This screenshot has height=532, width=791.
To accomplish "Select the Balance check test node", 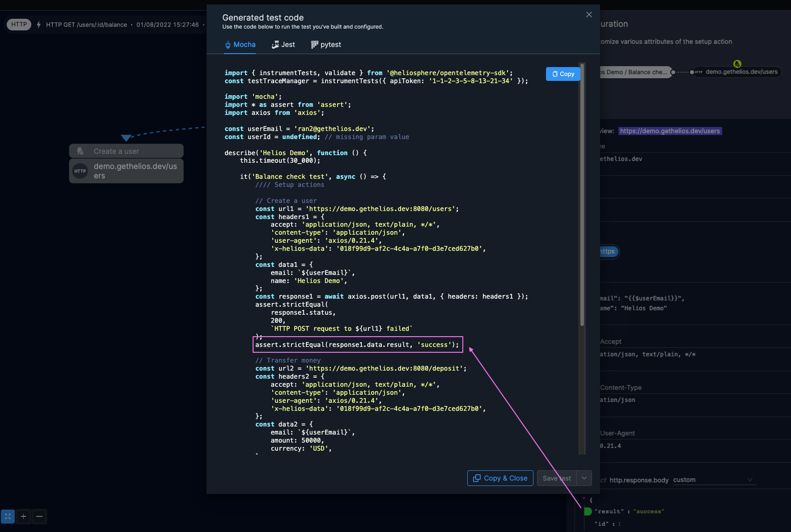I will coord(636,72).
